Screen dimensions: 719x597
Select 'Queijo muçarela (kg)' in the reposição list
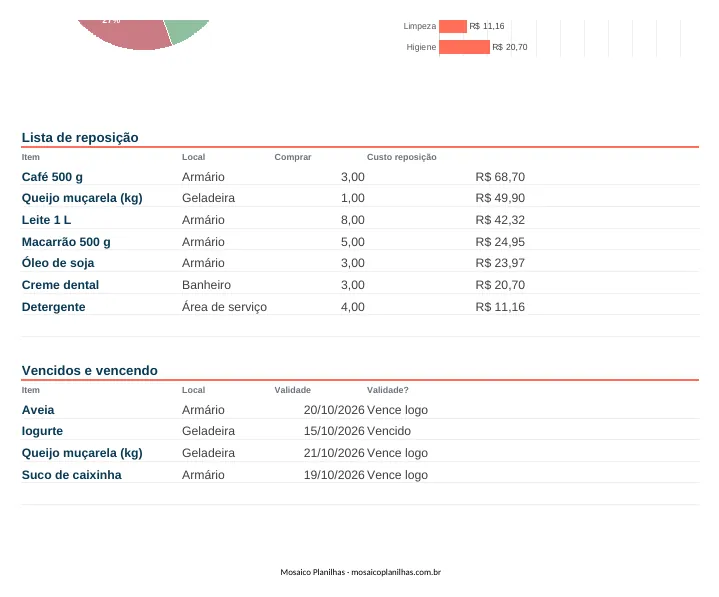(x=82, y=198)
